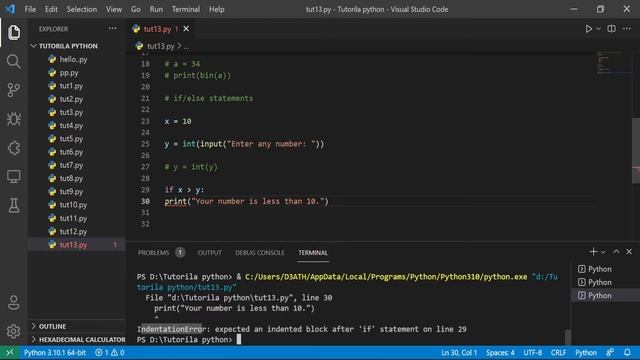
Task: Select the TERMINAL panel tab
Action: coord(313,253)
